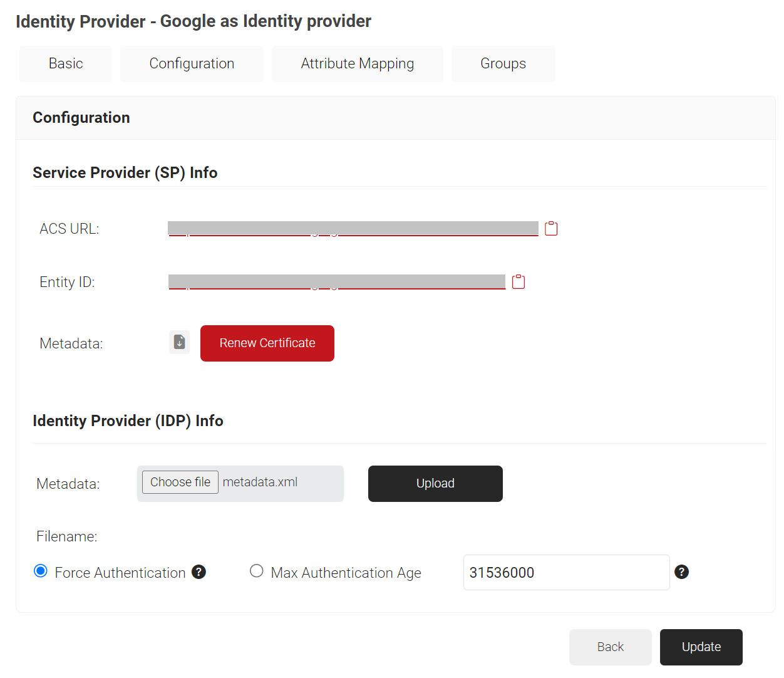Click the redacted Entity ID link

pos(336,282)
